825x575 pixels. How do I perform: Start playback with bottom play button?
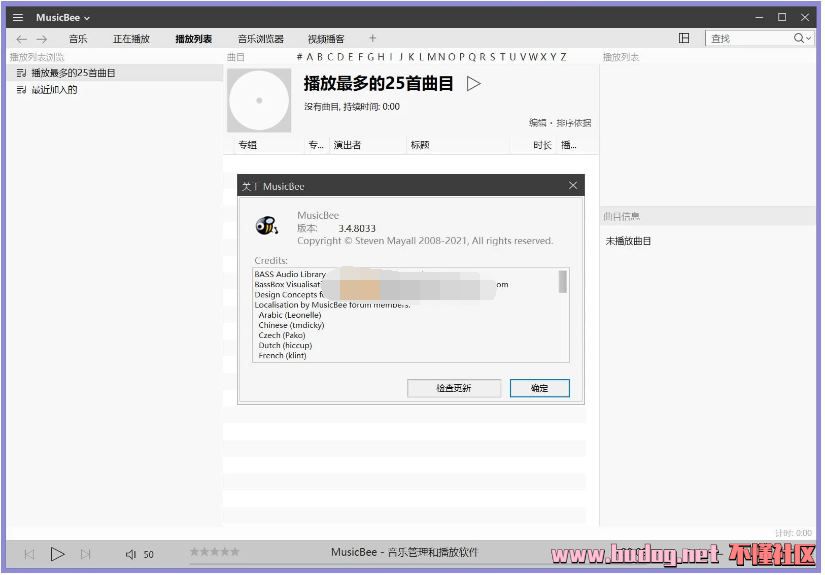[57, 554]
